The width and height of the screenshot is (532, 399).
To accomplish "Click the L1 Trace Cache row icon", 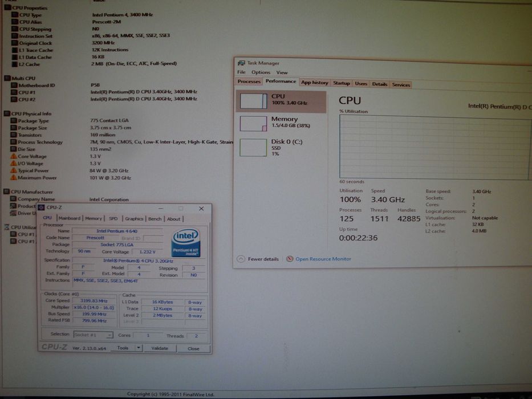I will tap(14, 50).
